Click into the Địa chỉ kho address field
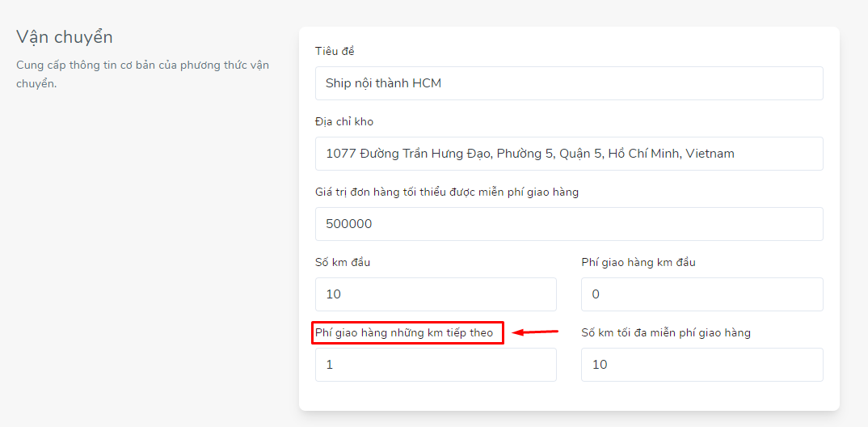868x427 pixels. (x=569, y=154)
